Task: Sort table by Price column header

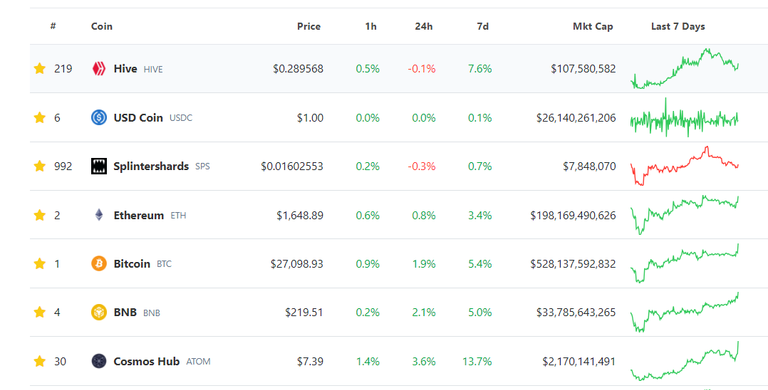Action: tap(309, 26)
